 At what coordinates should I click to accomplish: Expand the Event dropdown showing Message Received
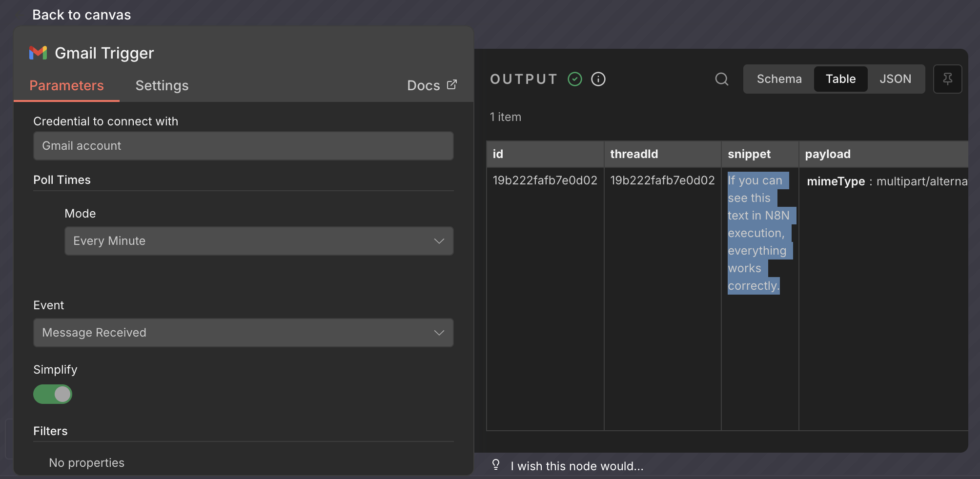click(243, 333)
